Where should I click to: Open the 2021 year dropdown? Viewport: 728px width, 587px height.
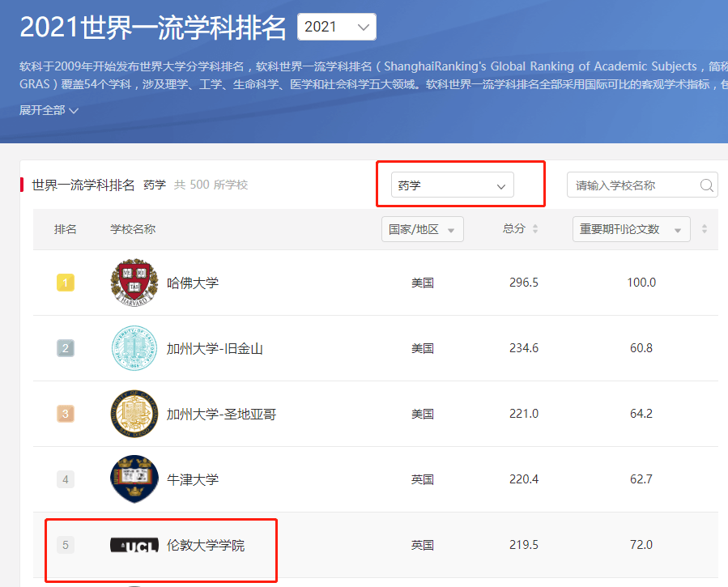click(337, 27)
